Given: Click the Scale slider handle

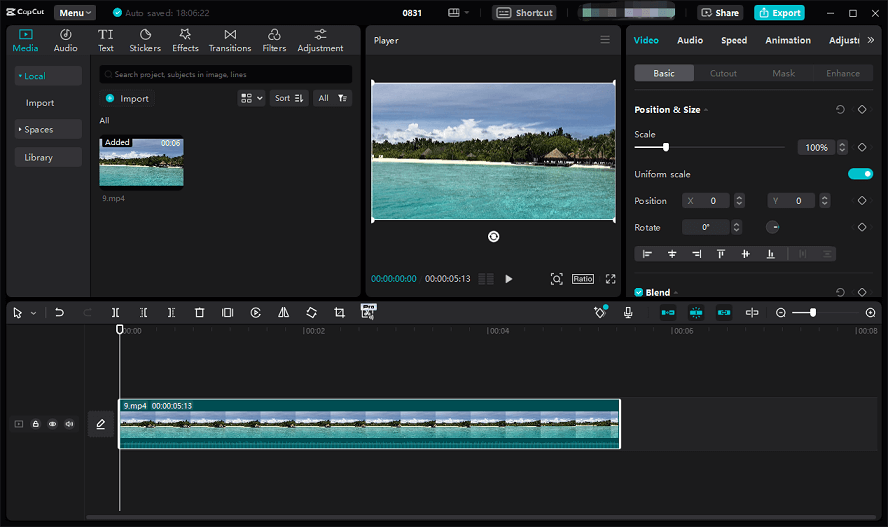Looking at the screenshot, I should (x=666, y=147).
